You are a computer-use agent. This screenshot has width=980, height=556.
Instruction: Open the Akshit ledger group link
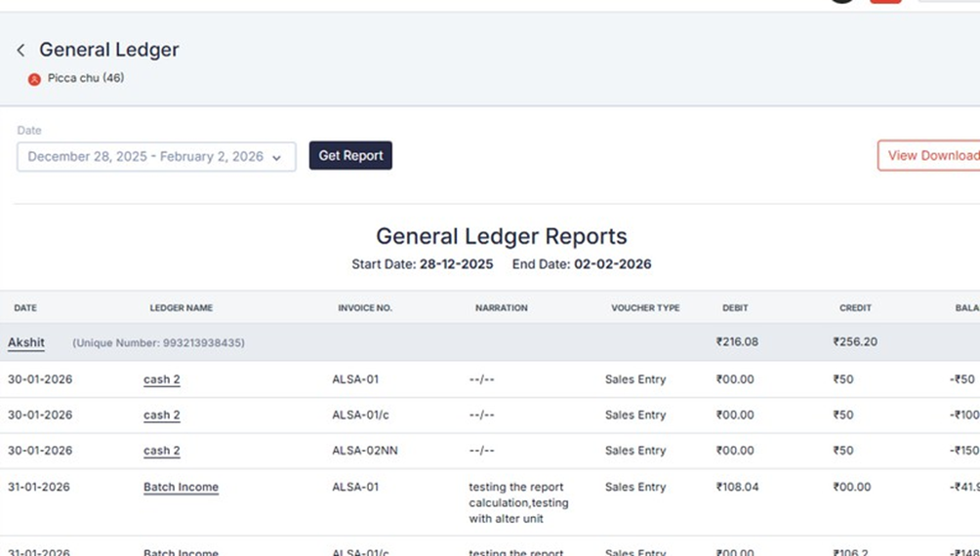pyautogui.click(x=26, y=342)
